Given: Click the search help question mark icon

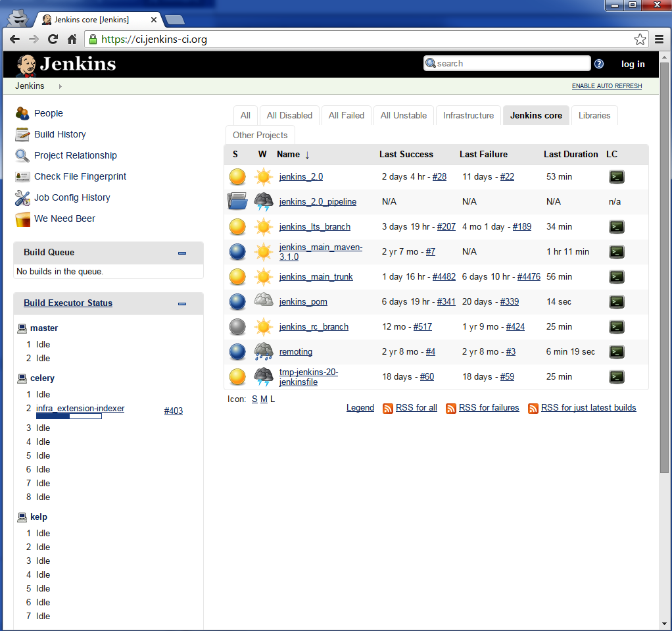Looking at the screenshot, I should [599, 64].
